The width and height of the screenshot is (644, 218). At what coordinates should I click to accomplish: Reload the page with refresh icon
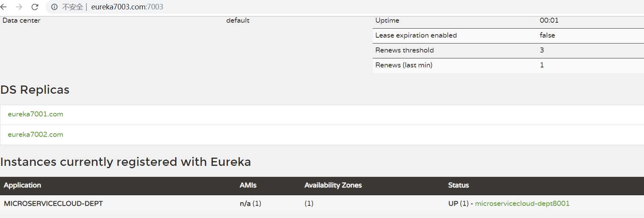(35, 7)
